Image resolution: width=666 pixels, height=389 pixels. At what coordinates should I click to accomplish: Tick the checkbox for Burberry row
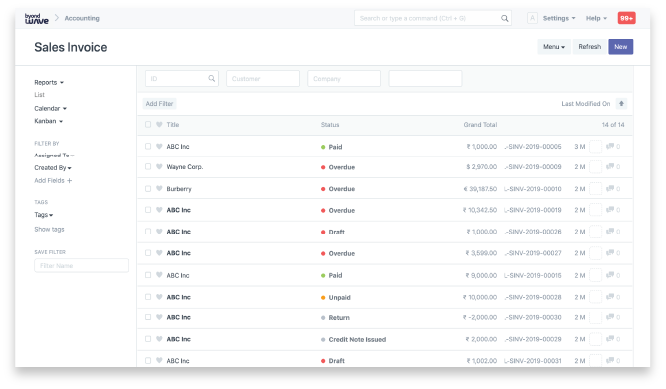(x=148, y=189)
